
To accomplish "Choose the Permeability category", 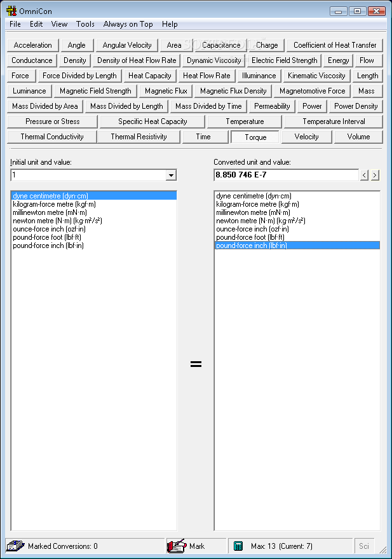I will click(272, 107).
